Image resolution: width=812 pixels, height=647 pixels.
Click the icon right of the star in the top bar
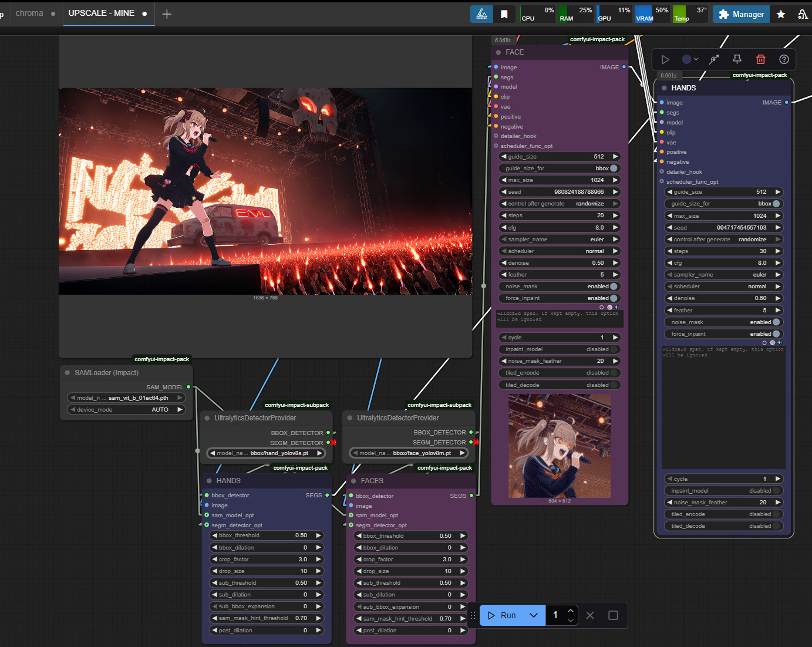click(x=803, y=14)
